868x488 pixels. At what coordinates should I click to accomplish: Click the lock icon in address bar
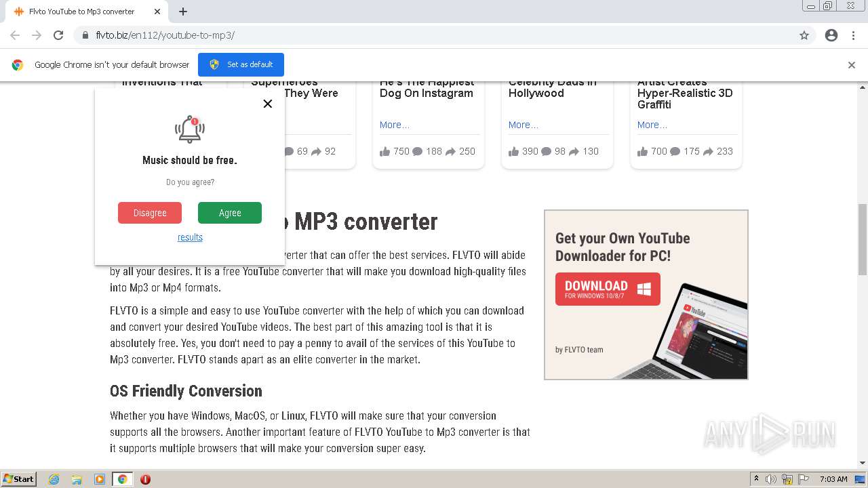(x=85, y=35)
